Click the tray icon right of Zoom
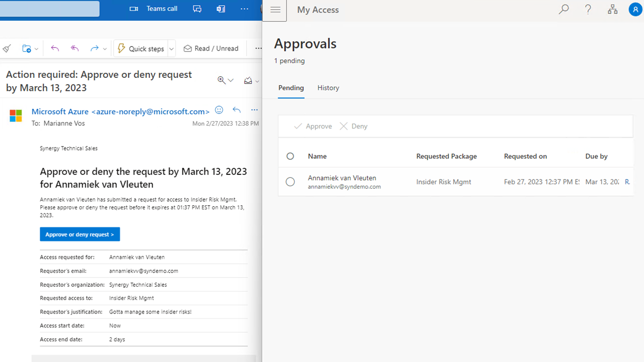644x362 pixels. pos(248,80)
